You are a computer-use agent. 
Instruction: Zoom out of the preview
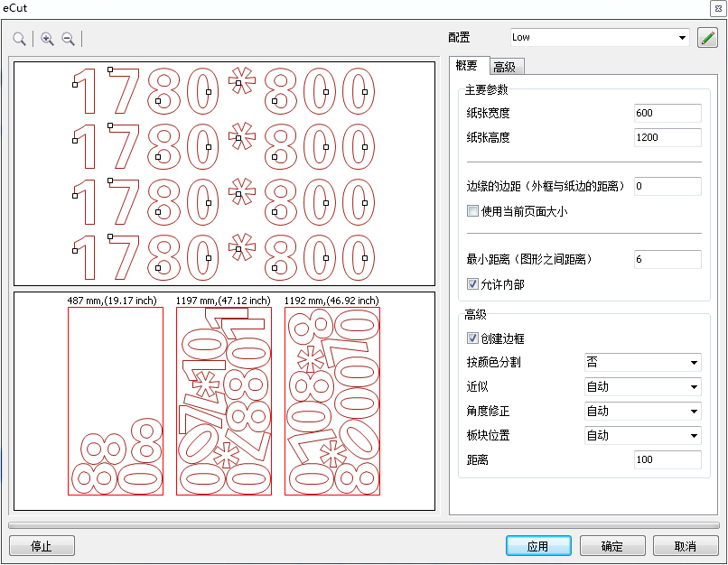tap(69, 39)
